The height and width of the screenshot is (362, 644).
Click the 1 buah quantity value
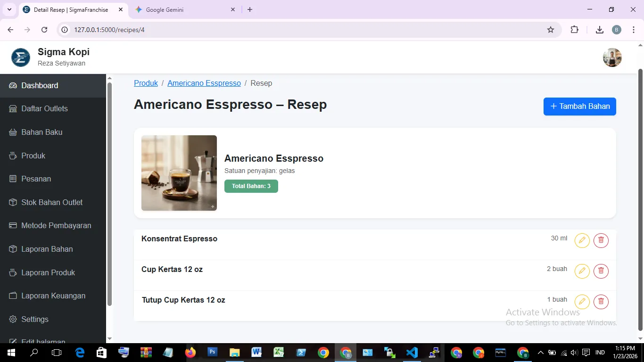point(557,300)
